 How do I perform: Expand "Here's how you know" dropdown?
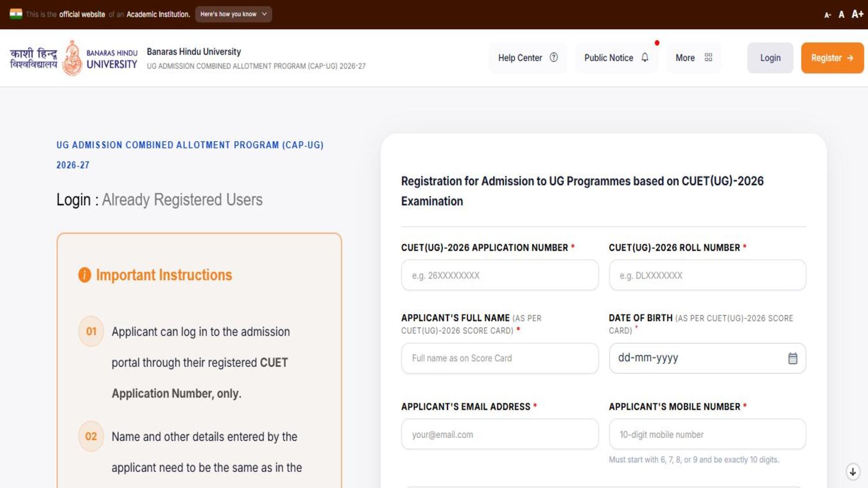click(x=233, y=14)
